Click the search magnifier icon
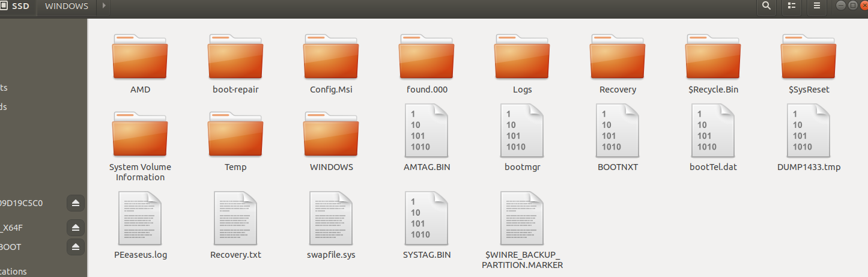868x277 pixels. pyautogui.click(x=766, y=6)
